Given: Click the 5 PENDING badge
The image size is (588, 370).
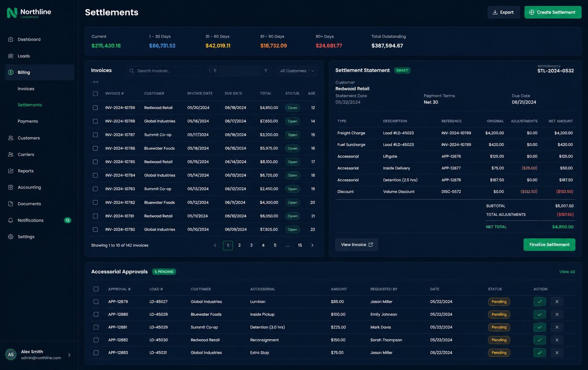Looking at the screenshot, I should pos(164,272).
